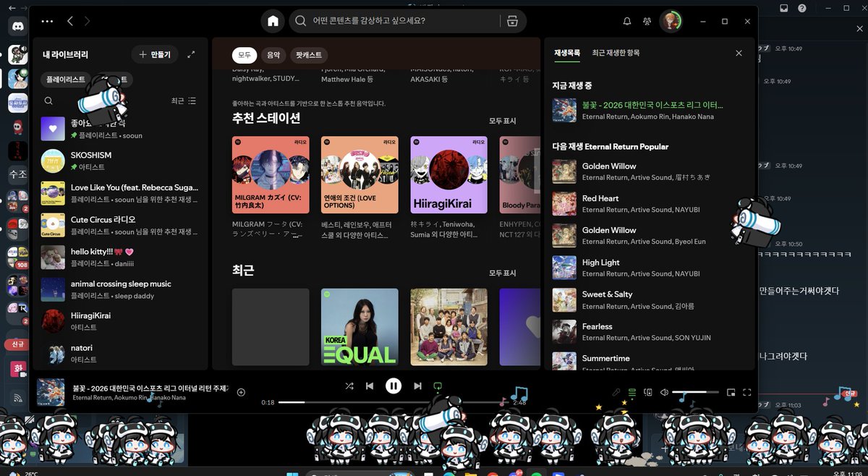
Task: Click the 불꽃 song title in player bar
Action: (x=150, y=387)
